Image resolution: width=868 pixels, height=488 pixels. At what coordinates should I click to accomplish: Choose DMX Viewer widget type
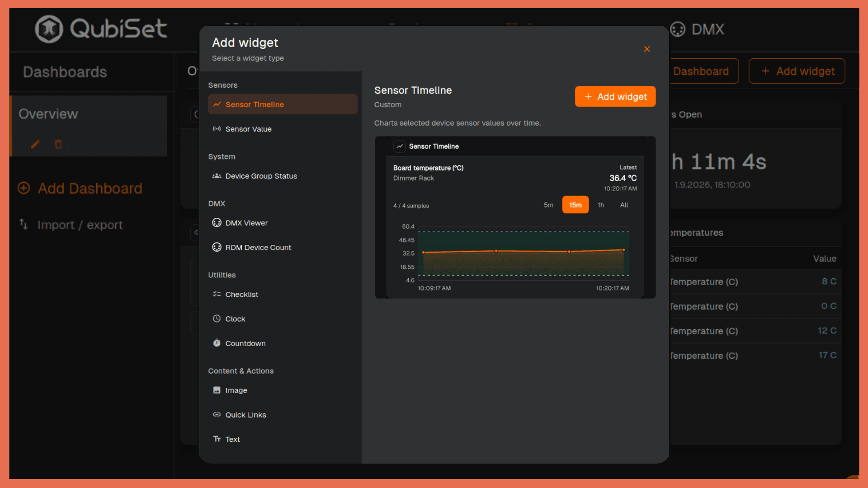[283, 223]
